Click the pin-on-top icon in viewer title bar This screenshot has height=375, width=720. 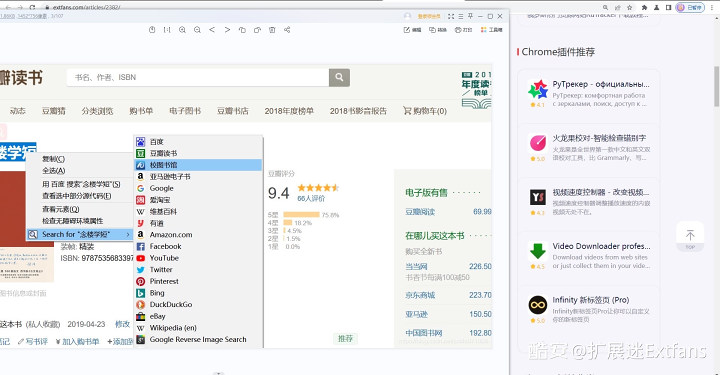470,16
